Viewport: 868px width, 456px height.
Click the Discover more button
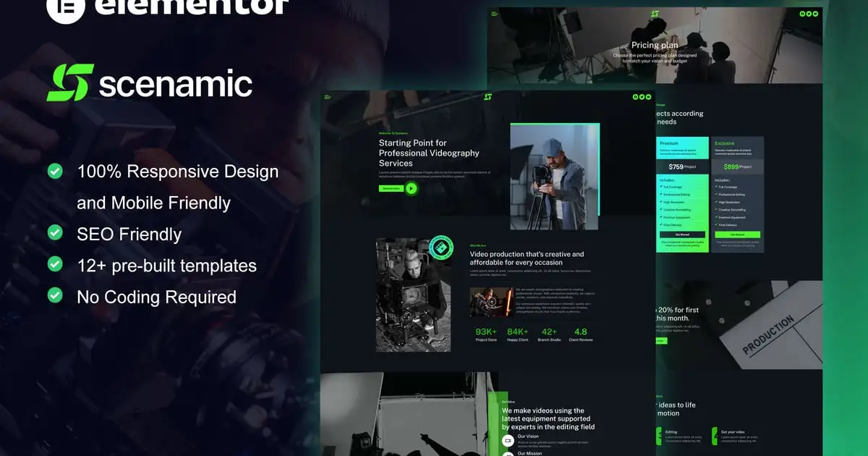pyautogui.click(x=391, y=188)
